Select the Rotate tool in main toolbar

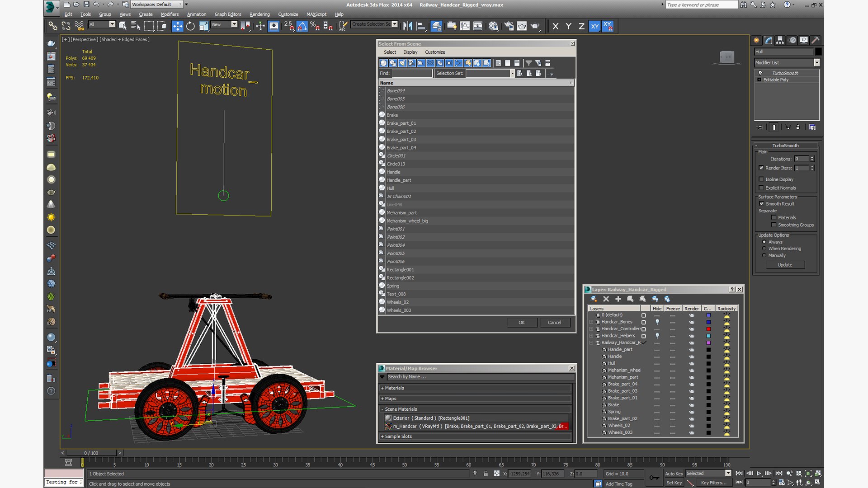(190, 26)
